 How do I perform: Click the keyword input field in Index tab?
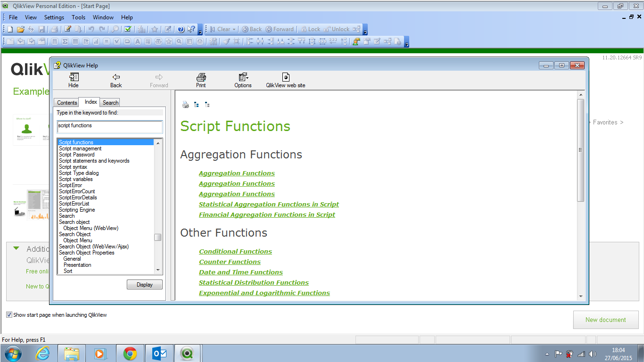tap(109, 127)
